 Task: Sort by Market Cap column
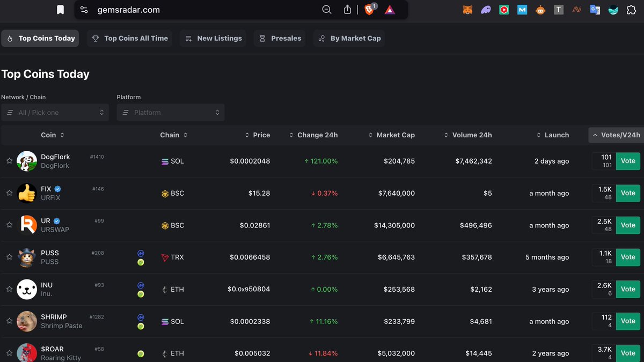click(x=391, y=135)
